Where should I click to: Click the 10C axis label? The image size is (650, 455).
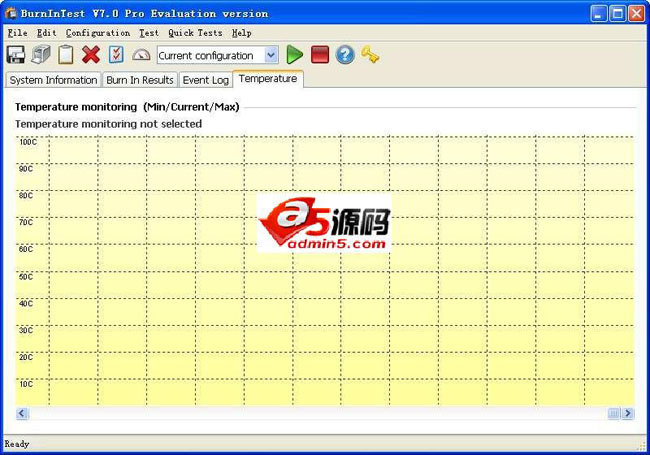click(x=26, y=384)
